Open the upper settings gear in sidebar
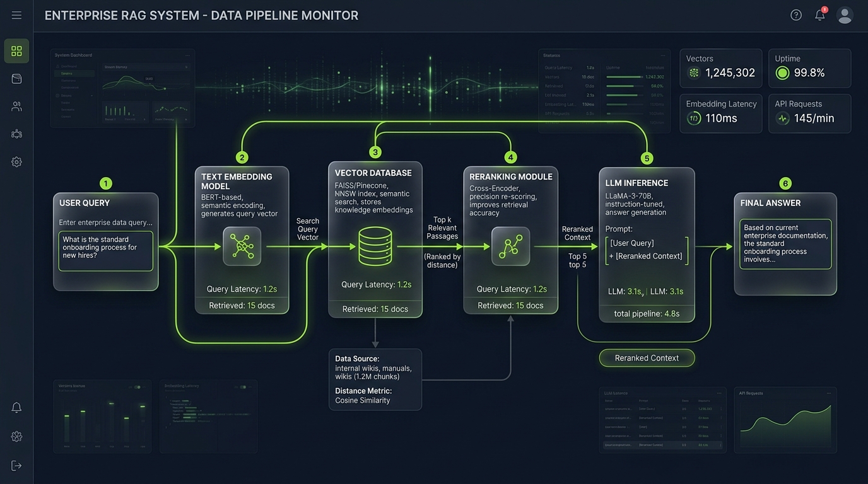The height and width of the screenshot is (484, 868). (x=16, y=162)
